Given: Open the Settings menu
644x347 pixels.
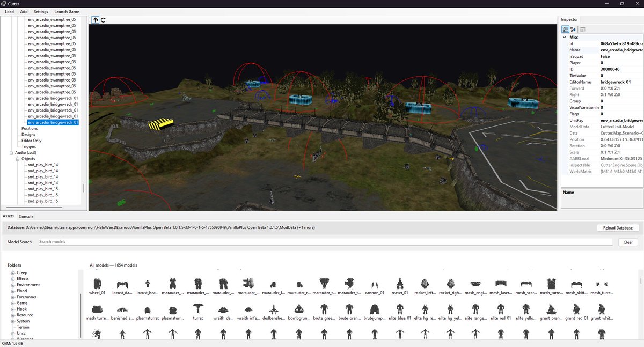Looking at the screenshot, I should 41,11.
